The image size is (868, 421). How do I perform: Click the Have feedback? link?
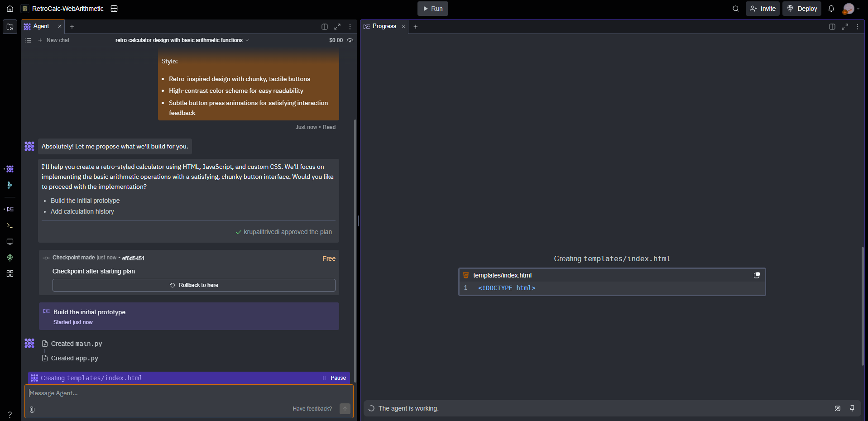312,409
